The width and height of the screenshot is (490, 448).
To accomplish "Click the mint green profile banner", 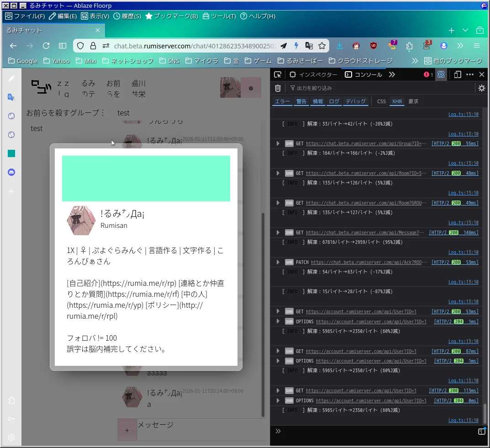I will (x=146, y=179).
